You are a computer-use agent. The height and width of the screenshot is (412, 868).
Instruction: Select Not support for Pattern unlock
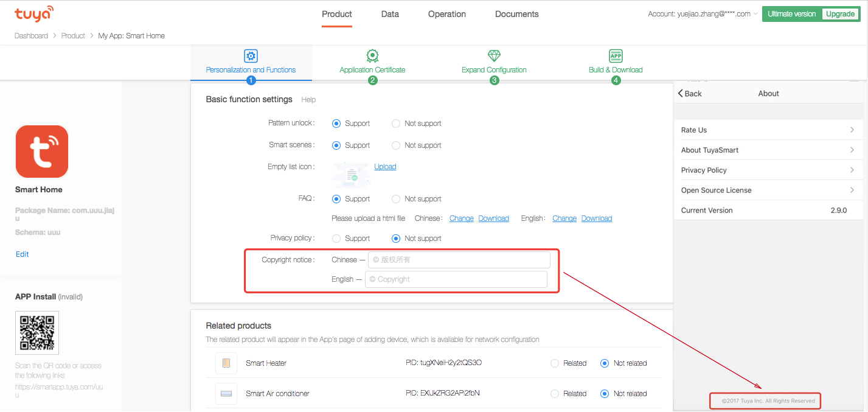point(396,124)
